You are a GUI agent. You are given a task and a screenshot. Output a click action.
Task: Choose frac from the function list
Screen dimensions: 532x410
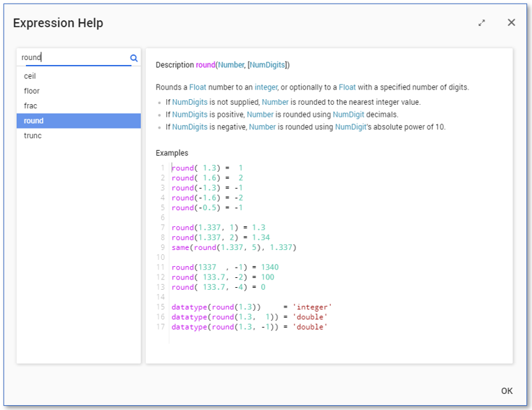point(31,105)
